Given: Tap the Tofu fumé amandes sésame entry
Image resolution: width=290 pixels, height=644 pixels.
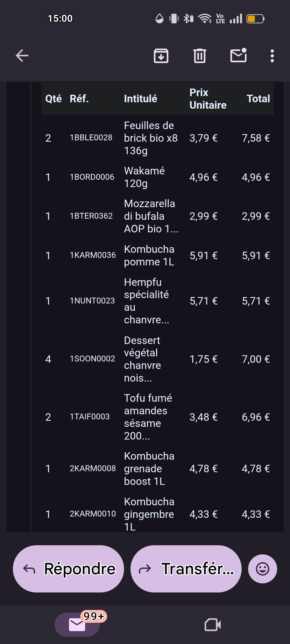Looking at the screenshot, I should coord(148,417).
